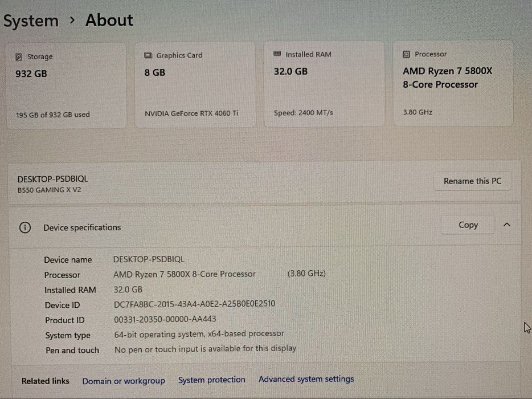Click the processor row '(3.80 GHz)' speed text
The height and width of the screenshot is (399, 532).
[x=306, y=274]
